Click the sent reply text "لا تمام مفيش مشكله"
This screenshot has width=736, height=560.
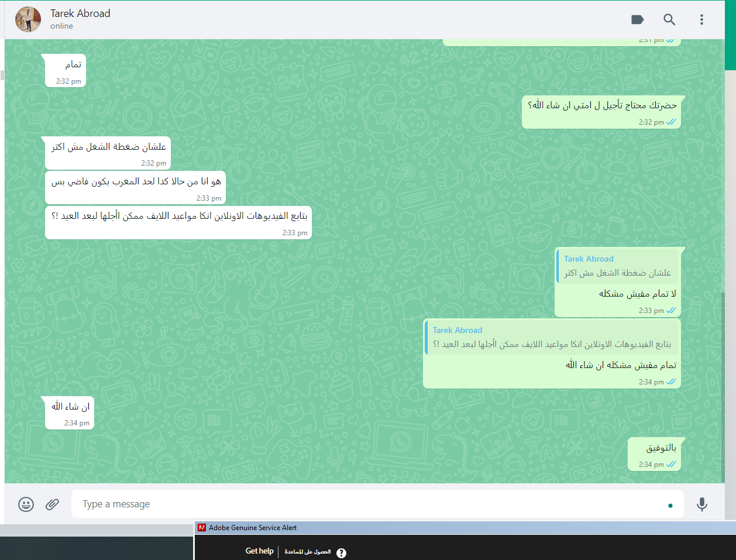point(638,294)
